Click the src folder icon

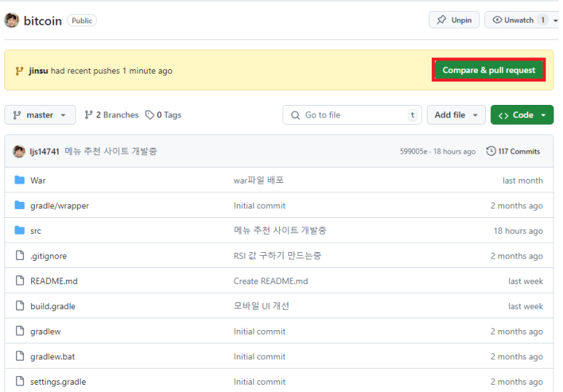click(20, 230)
